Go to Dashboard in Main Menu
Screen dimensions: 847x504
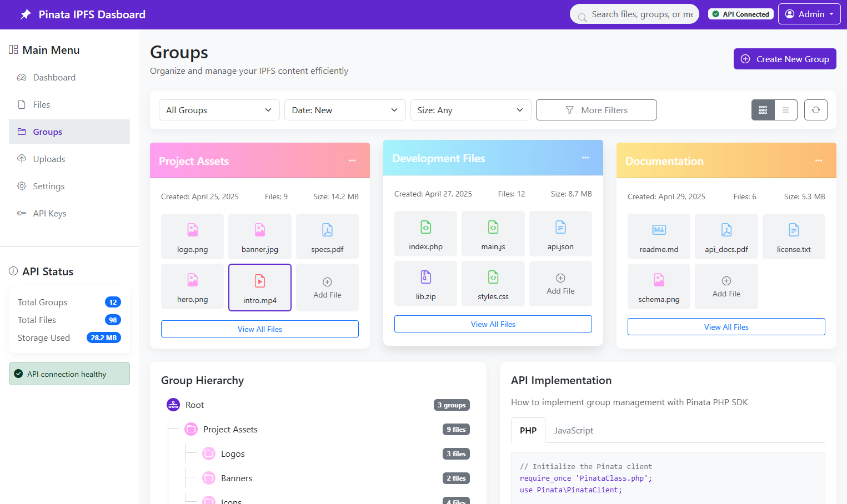(69, 77)
